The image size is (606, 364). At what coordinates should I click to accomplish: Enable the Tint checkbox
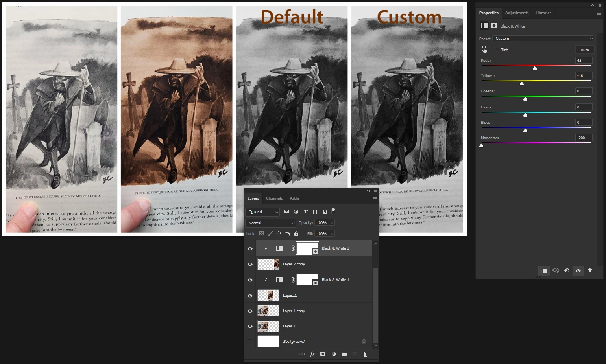(497, 50)
